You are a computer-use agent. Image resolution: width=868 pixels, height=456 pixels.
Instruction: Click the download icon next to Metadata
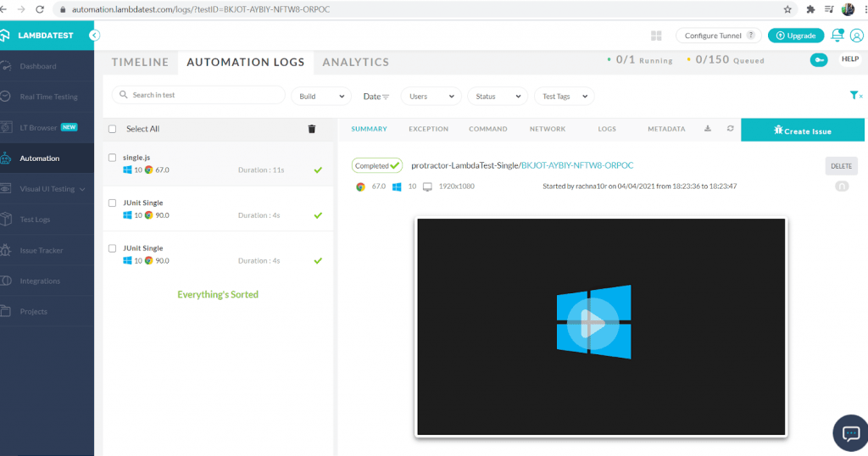[708, 129]
